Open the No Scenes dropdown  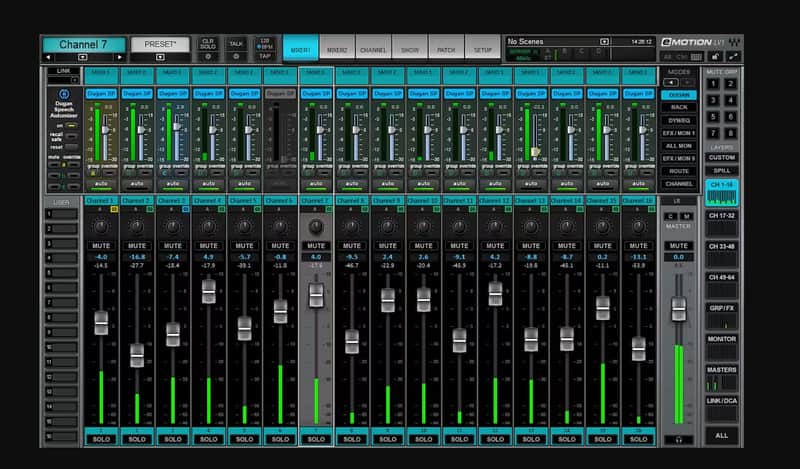(604, 42)
